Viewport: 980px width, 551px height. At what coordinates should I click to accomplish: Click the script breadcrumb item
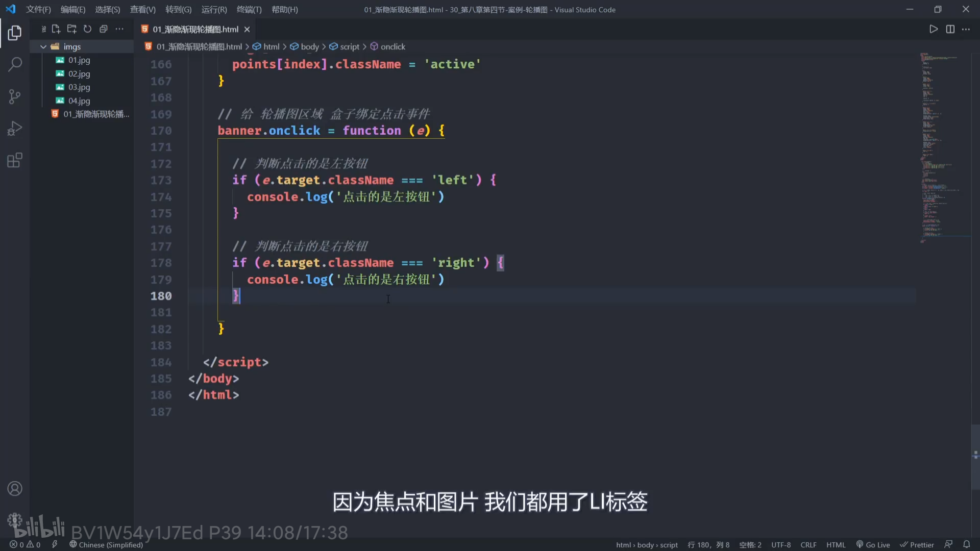pyautogui.click(x=350, y=46)
